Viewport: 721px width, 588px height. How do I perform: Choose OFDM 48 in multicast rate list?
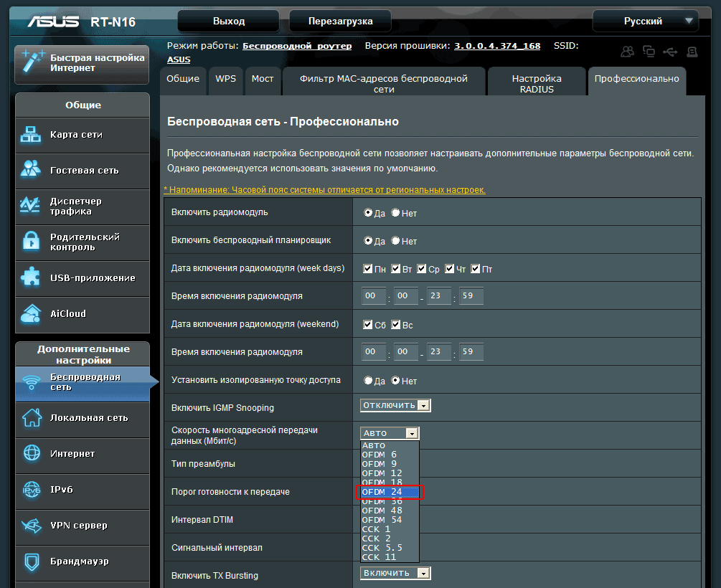click(x=390, y=511)
